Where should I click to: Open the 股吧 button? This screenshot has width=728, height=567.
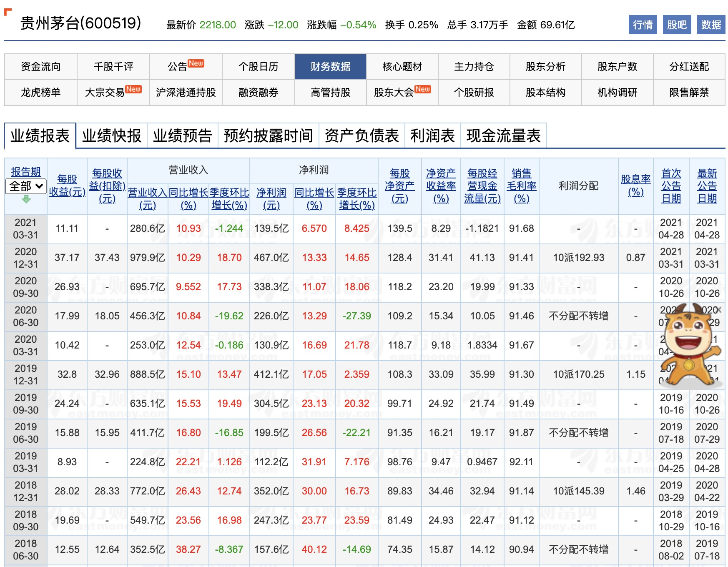(x=677, y=25)
